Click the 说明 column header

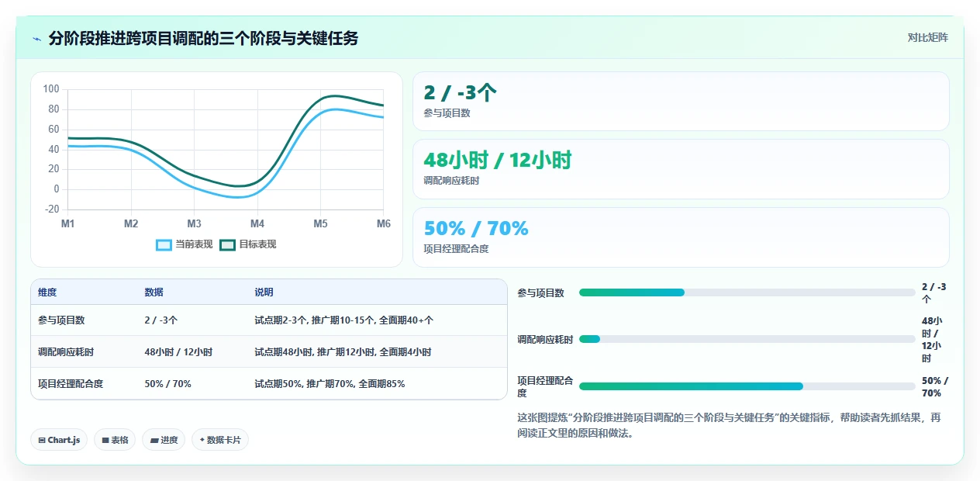pyautogui.click(x=264, y=292)
